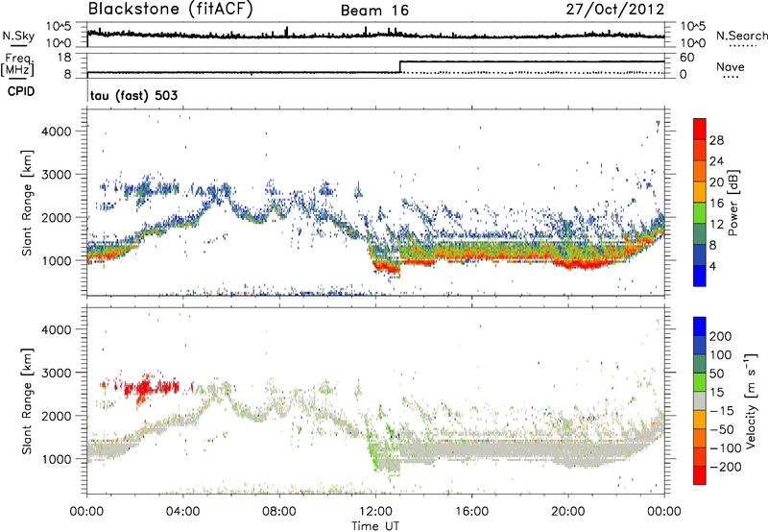Viewport: 768px width, 532px height.
Task: Click the date '27/Oct/2012'
Action: [615, 10]
